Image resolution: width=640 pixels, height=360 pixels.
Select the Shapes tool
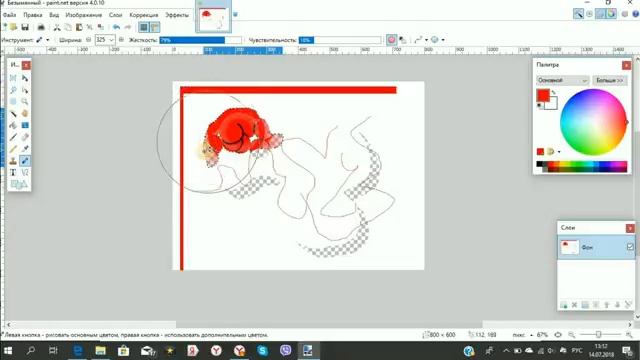click(x=19, y=184)
